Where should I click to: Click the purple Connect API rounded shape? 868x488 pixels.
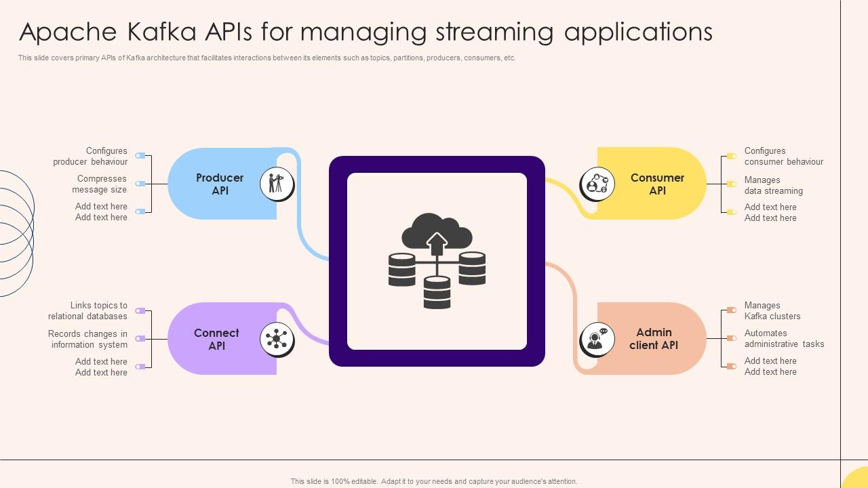click(217, 339)
